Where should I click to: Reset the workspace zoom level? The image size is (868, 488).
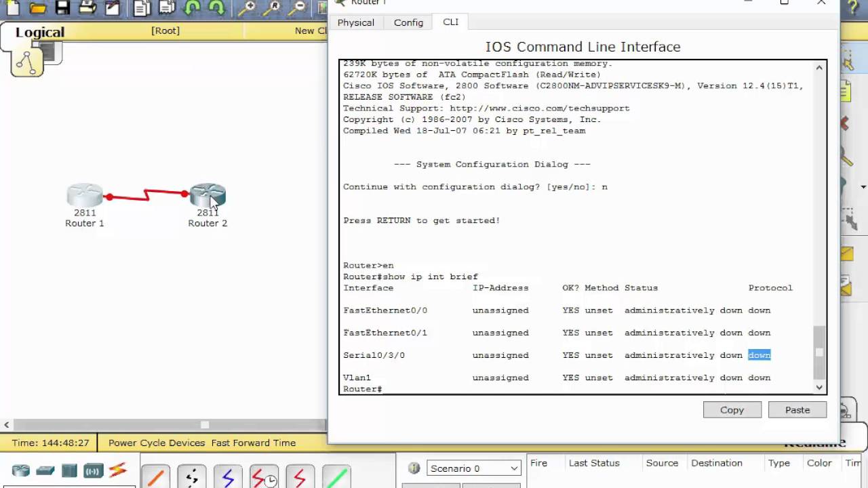click(271, 8)
